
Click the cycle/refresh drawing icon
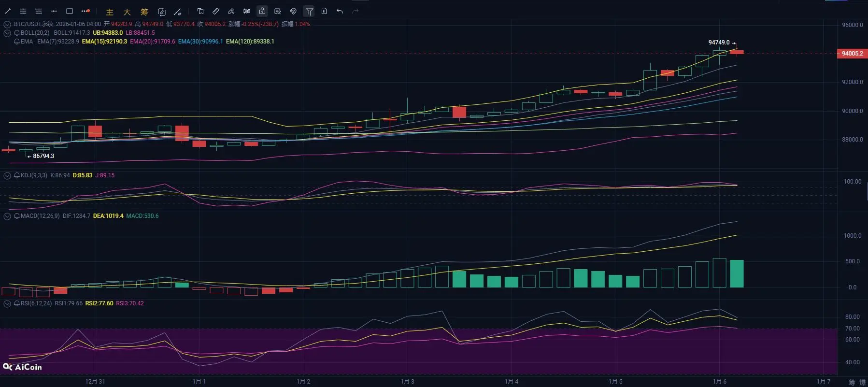tap(162, 12)
